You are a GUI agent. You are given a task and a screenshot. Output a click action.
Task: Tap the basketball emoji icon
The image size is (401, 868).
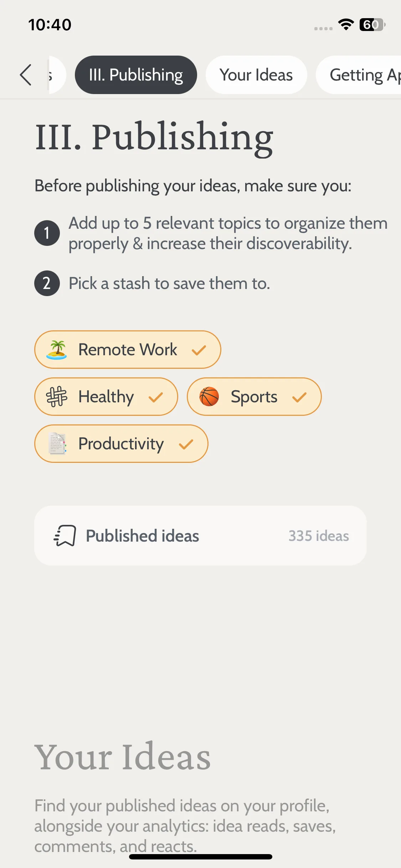pyautogui.click(x=209, y=397)
